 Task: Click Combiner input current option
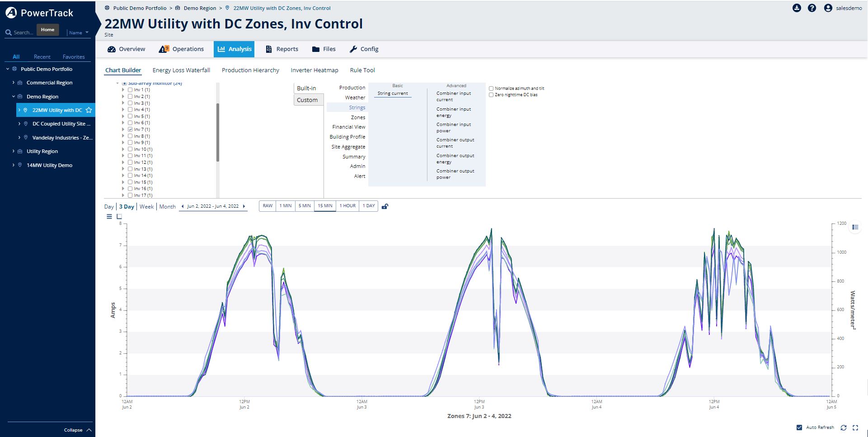click(454, 97)
